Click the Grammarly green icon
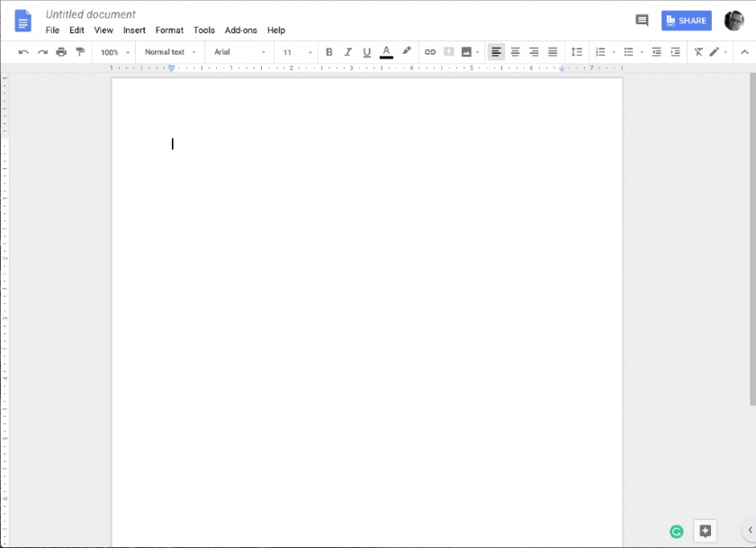 click(x=677, y=531)
